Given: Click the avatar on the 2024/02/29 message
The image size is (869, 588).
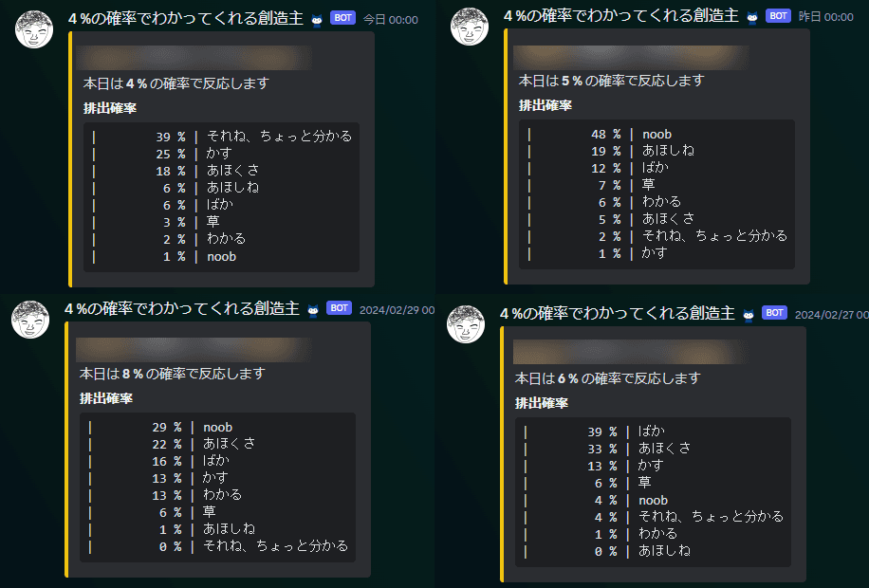Looking at the screenshot, I should pos(29,320).
